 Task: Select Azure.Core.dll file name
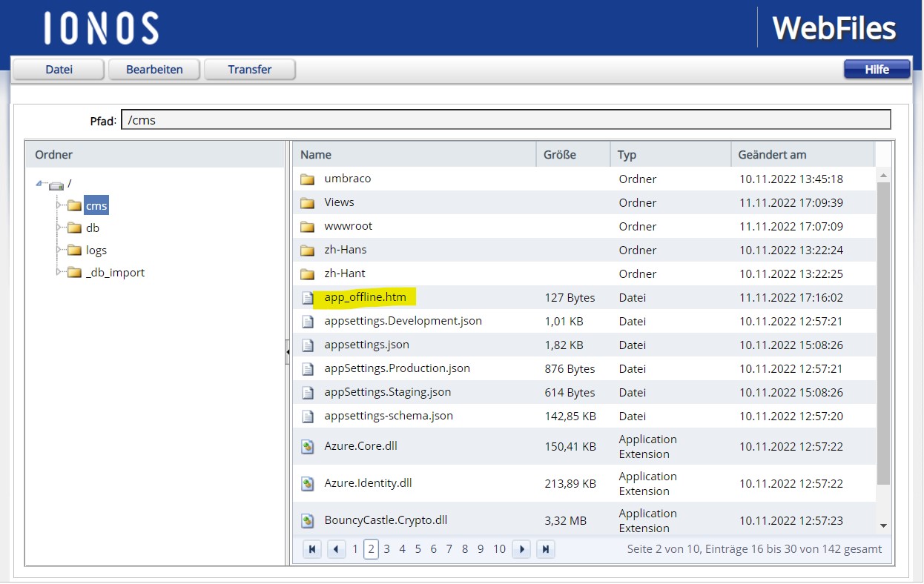(361, 446)
